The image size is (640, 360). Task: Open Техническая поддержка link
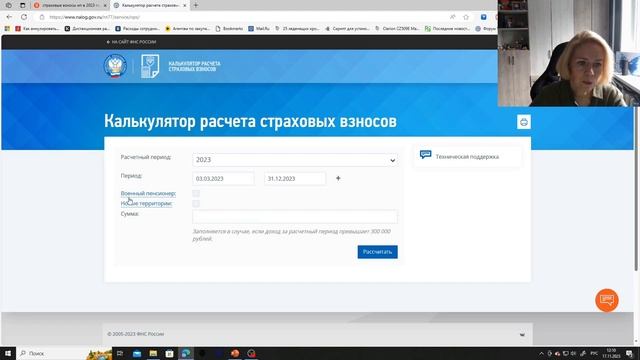pyautogui.click(x=467, y=157)
